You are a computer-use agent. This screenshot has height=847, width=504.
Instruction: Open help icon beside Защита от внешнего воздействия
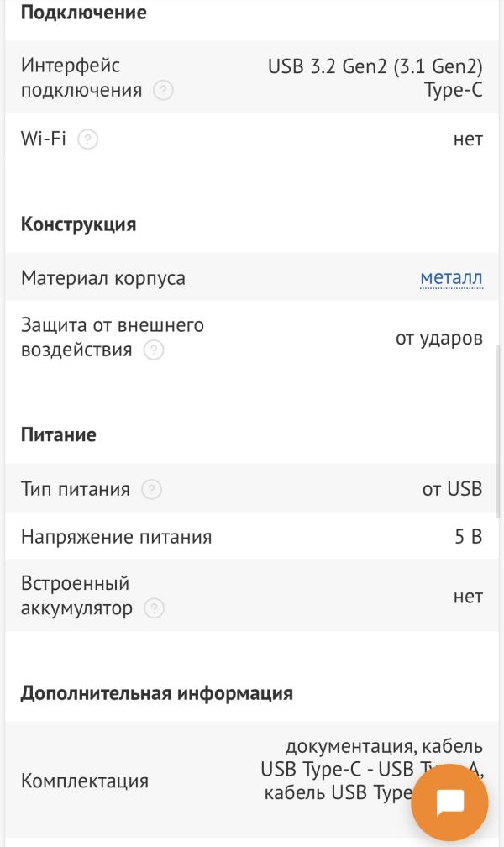tap(154, 350)
